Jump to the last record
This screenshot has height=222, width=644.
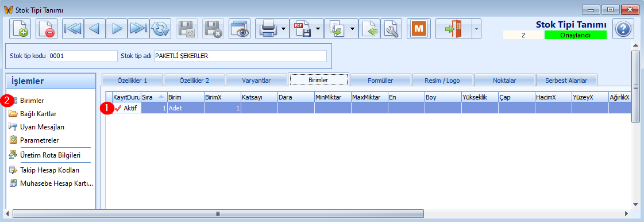click(x=138, y=29)
